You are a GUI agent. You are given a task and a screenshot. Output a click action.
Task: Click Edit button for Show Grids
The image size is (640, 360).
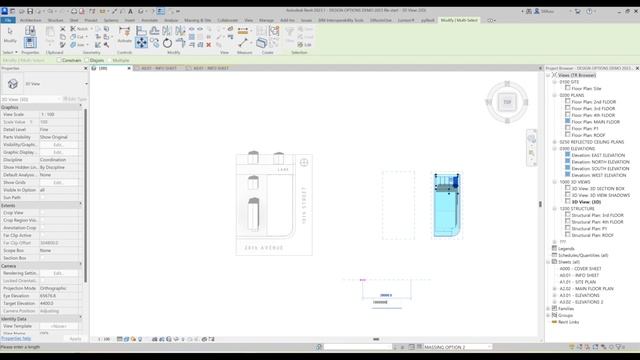tap(58, 182)
